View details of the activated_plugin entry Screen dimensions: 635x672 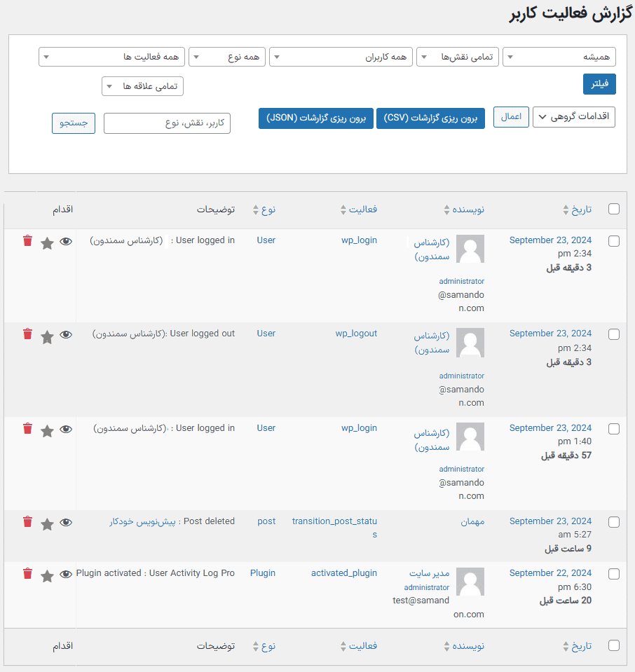[x=66, y=574]
